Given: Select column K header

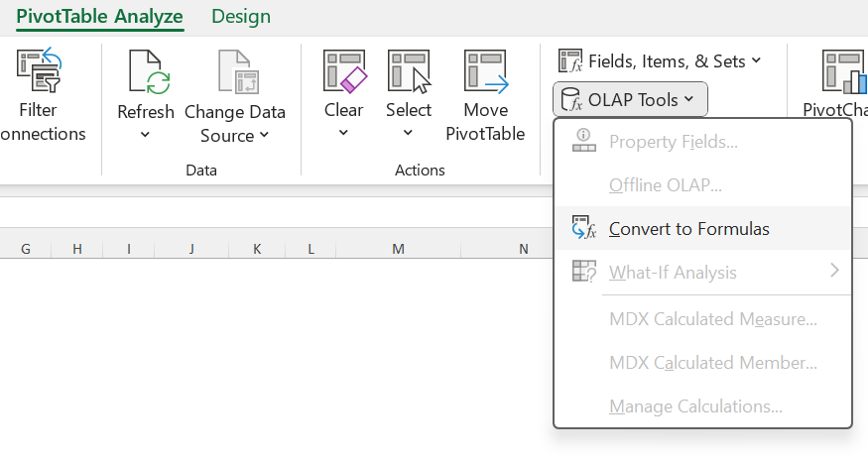Looking at the screenshot, I should [257, 249].
